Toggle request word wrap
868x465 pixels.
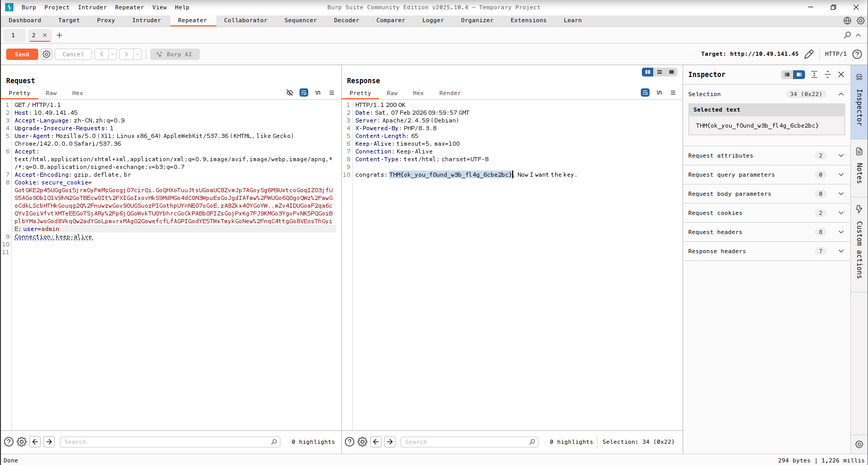click(304, 93)
